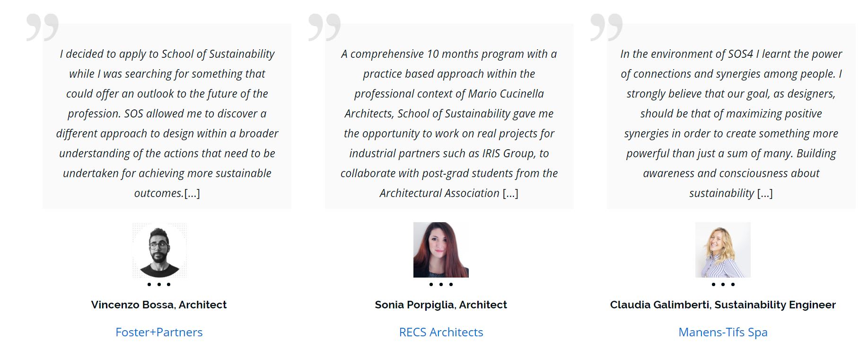Click the name Vincenzo Bossa, Architect
The height and width of the screenshot is (351, 868).
tap(159, 305)
